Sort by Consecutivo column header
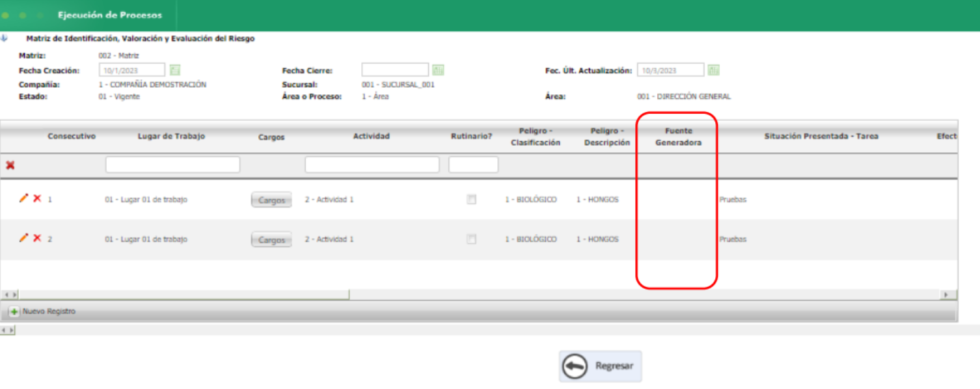The image size is (980, 389). 72,137
